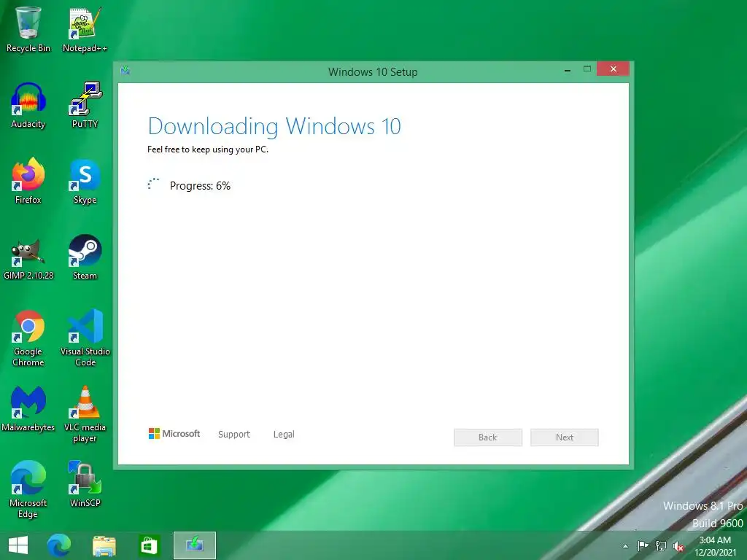Click the Google Chrome desktop icon
747x560 pixels.
(x=28, y=338)
